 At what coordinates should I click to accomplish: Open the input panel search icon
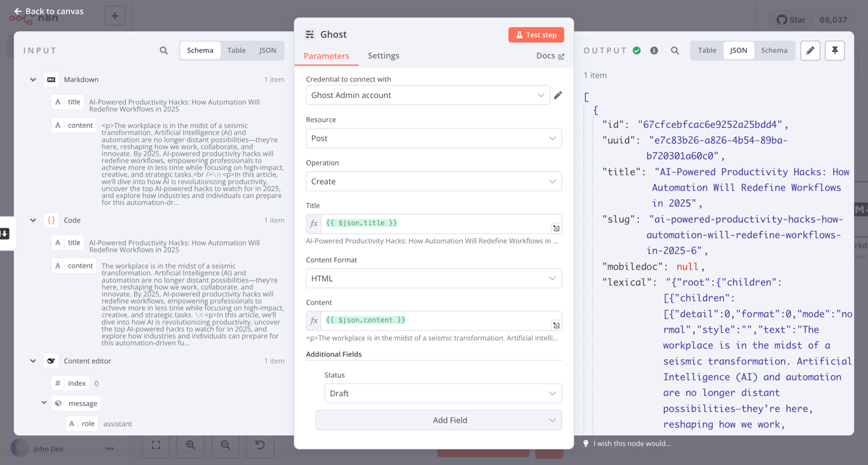[x=163, y=50]
